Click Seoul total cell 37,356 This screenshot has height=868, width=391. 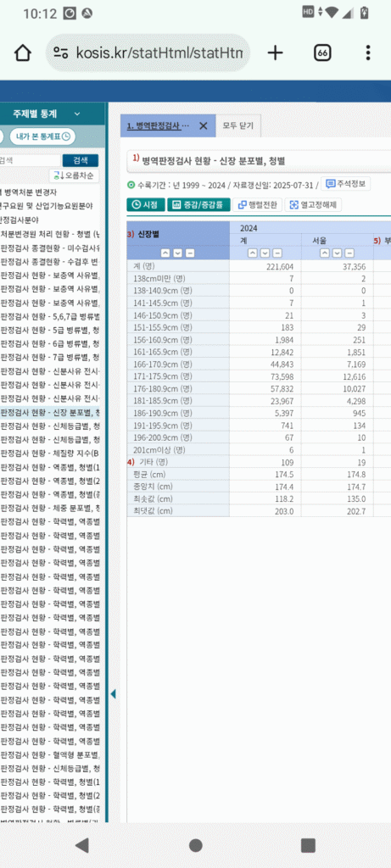point(354,266)
